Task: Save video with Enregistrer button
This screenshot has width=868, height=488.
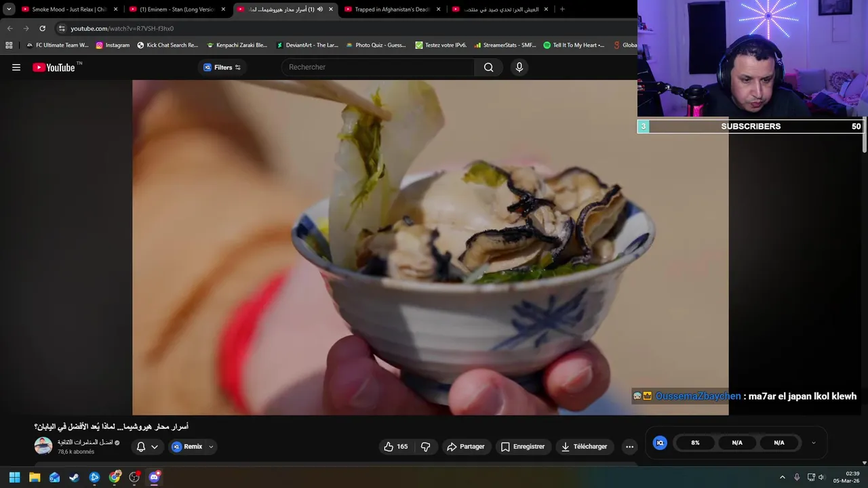Action: tap(523, 447)
